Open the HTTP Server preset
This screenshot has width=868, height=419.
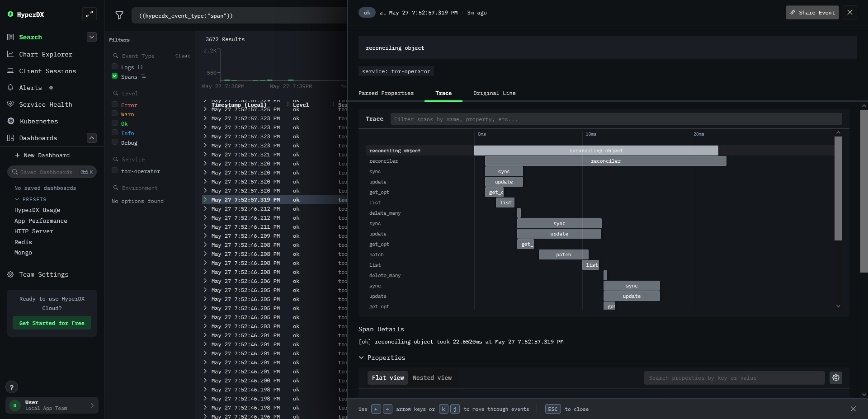[x=34, y=231]
